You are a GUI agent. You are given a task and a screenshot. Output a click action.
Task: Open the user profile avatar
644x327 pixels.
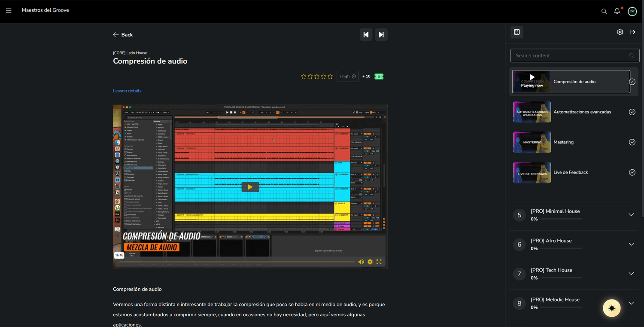click(x=632, y=11)
